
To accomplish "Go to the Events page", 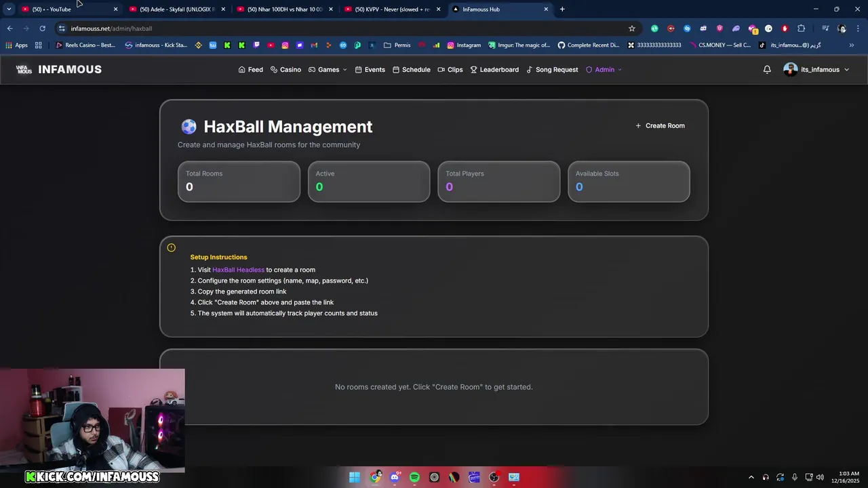I will [370, 70].
